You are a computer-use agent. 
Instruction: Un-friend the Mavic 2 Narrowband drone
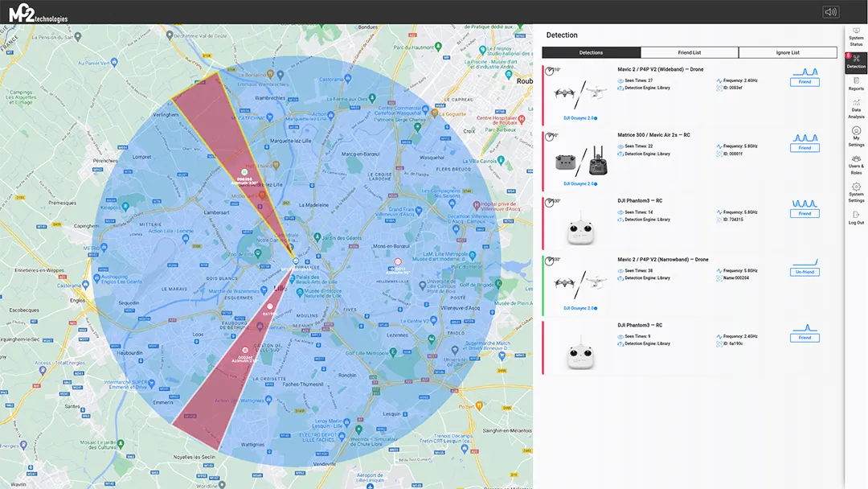805,272
